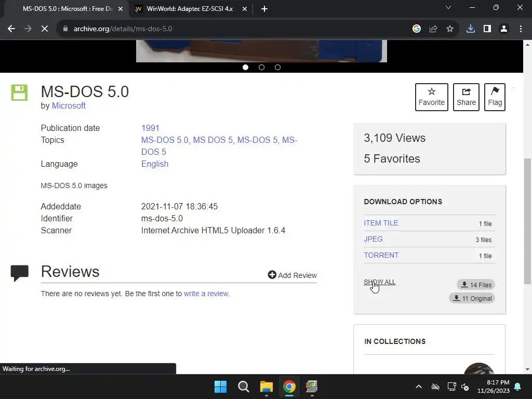Download the ITEM TILE file
This screenshot has width=532, height=399.
click(381, 223)
